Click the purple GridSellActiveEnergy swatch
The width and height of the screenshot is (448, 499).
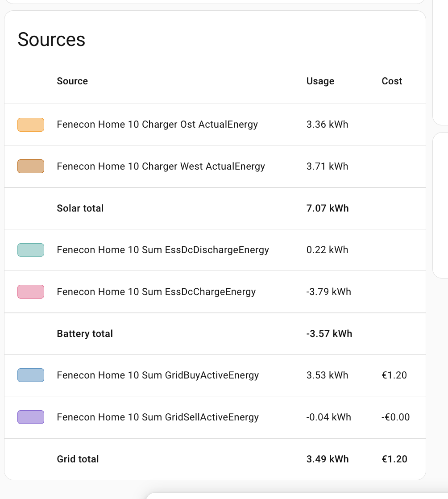(31, 417)
